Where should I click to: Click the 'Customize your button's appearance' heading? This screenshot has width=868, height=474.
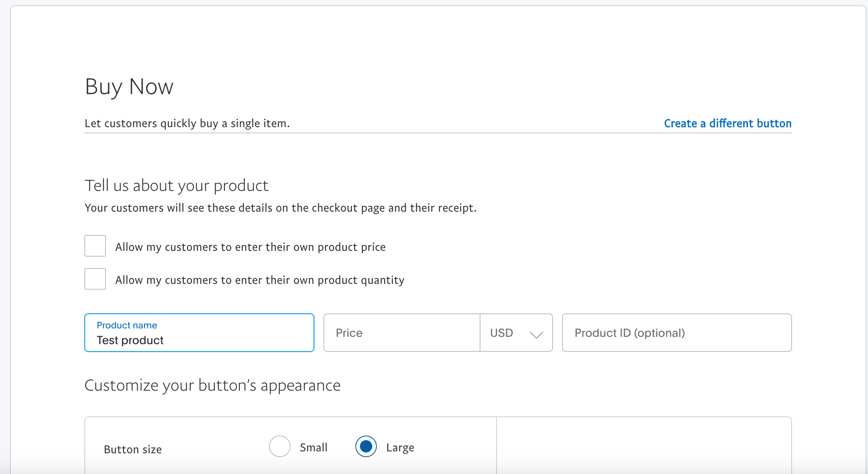tap(212, 385)
